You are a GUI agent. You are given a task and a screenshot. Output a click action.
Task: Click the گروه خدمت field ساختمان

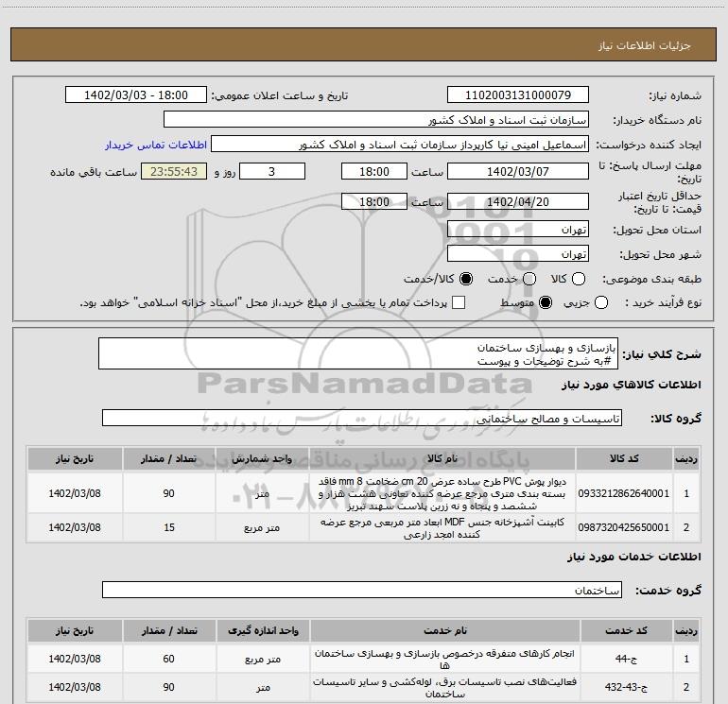tap(362, 590)
